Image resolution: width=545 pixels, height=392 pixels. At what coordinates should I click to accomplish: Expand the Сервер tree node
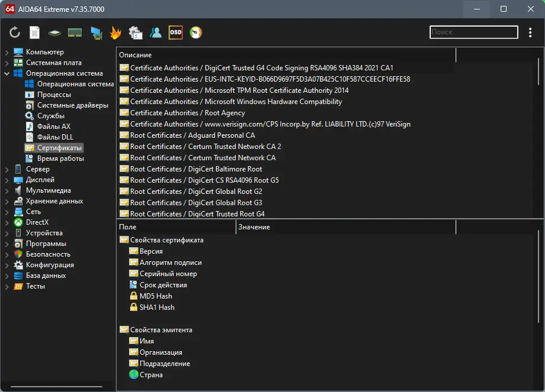tap(7, 170)
